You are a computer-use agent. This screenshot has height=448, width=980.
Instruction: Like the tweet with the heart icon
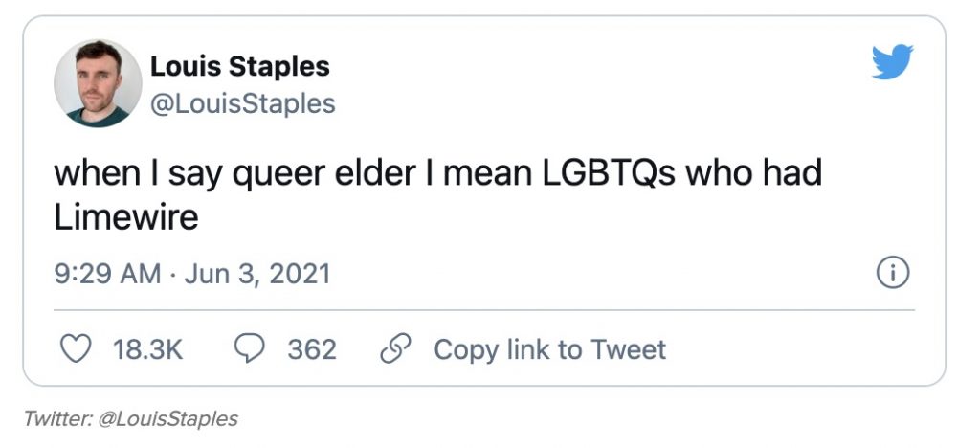click(x=75, y=349)
